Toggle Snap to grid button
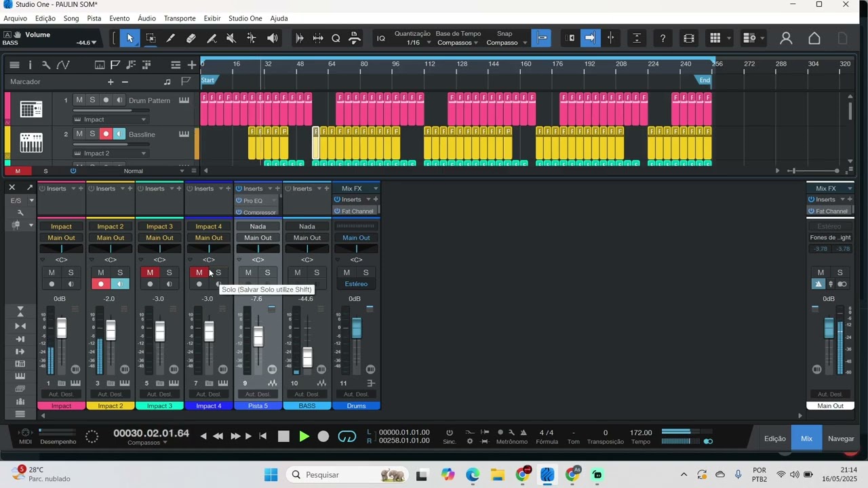This screenshot has width=868, height=488. [542, 39]
